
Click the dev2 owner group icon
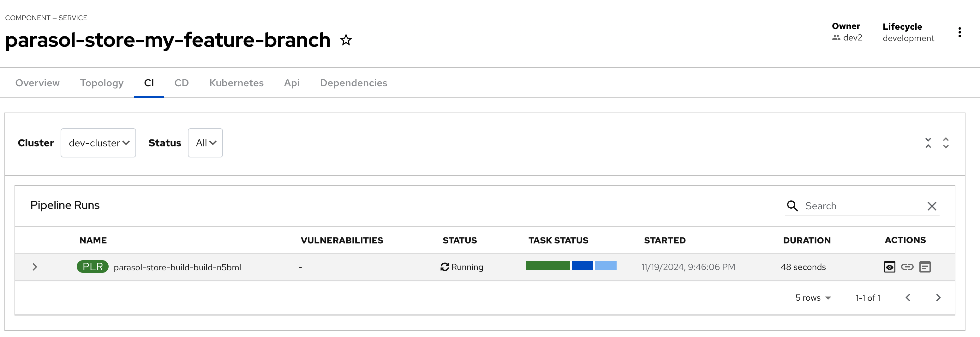pos(836,38)
